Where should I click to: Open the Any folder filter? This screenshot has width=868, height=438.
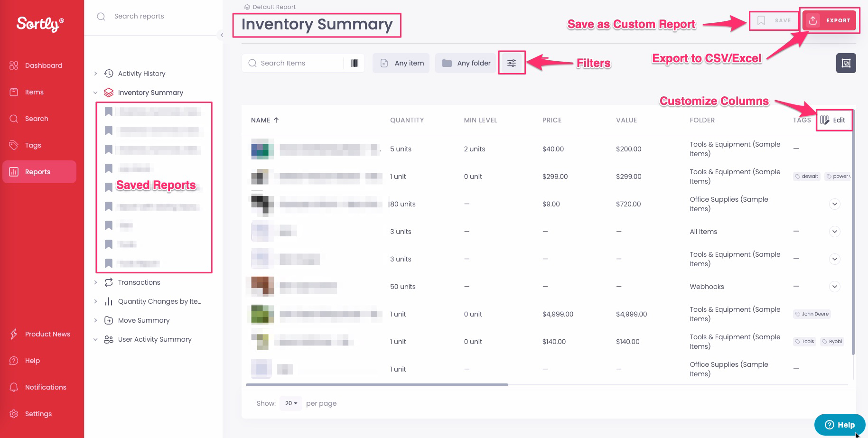point(467,63)
